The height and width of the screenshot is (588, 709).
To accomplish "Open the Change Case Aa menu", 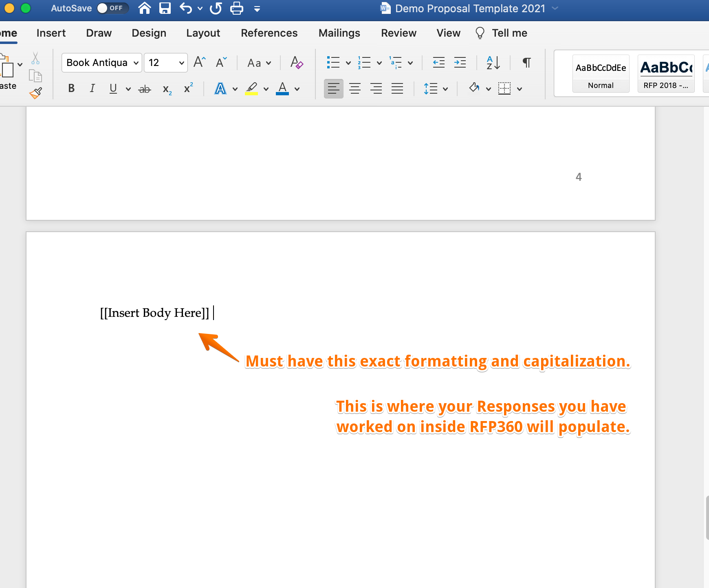I will point(259,63).
